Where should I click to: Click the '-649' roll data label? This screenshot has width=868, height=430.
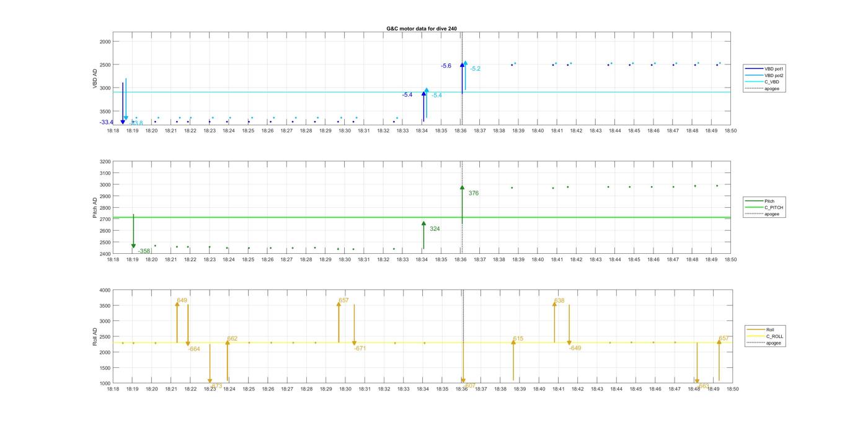tap(575, 348)
